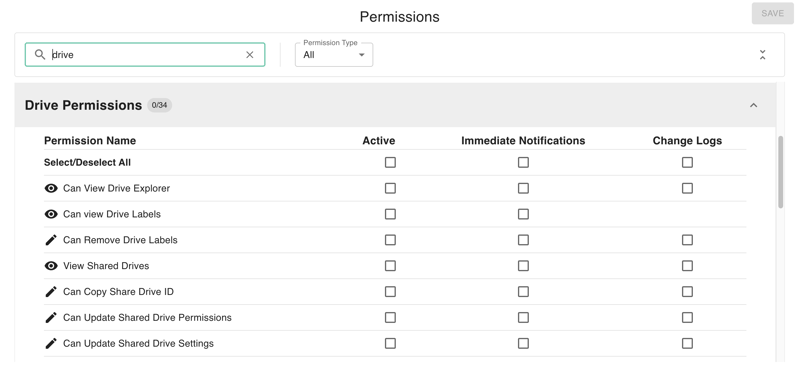The width and height of the screenshot is (800, 371).
Task: Click the eye icon for Can view Drive Labels
Action: 51,214
